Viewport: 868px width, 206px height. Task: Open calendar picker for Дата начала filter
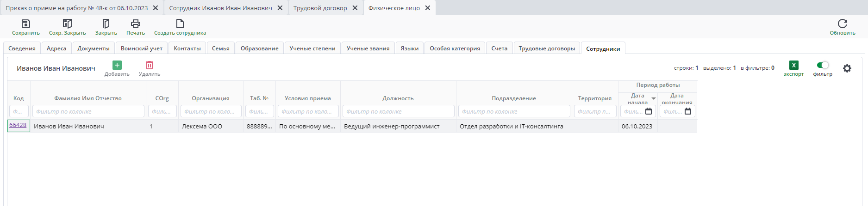coord(649,111)
